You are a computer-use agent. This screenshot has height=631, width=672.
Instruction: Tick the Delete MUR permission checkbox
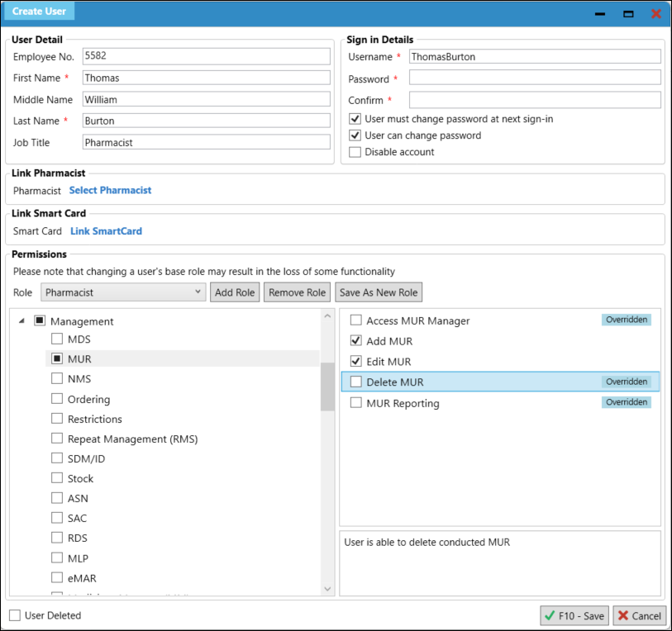pos(356,382)
